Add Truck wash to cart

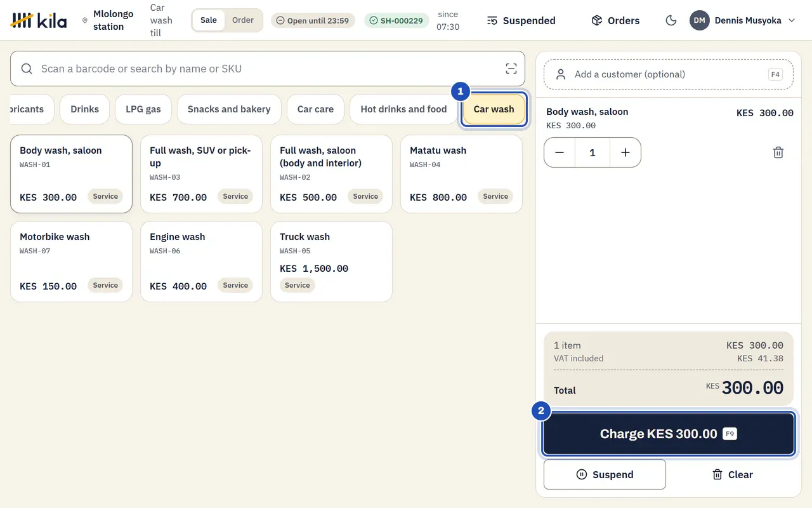click(x=331, y=262)
